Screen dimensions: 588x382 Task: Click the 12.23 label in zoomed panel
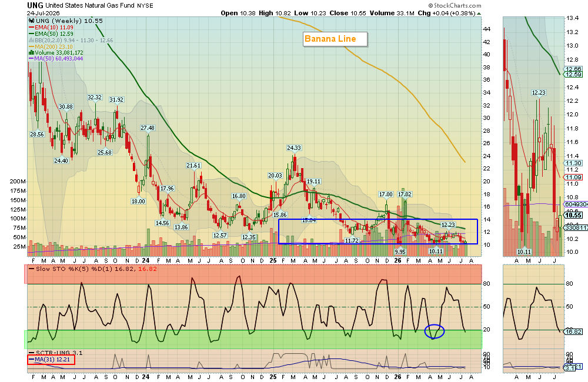point(539,93)
